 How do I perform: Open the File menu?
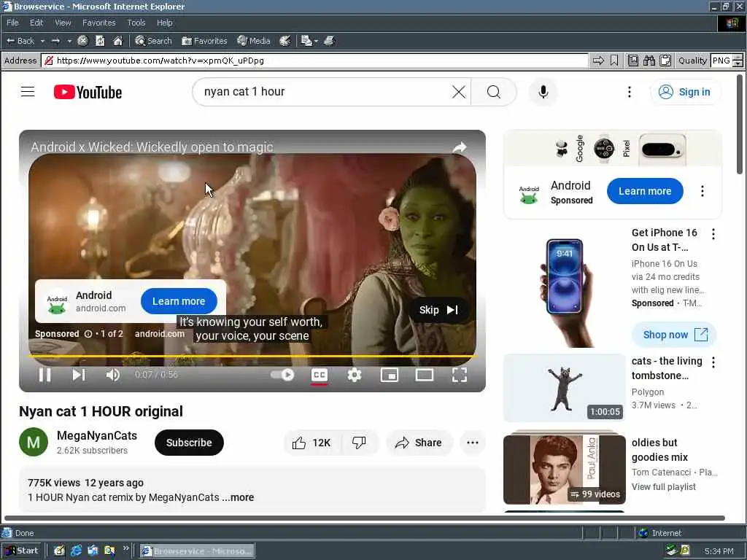point(12,23)
